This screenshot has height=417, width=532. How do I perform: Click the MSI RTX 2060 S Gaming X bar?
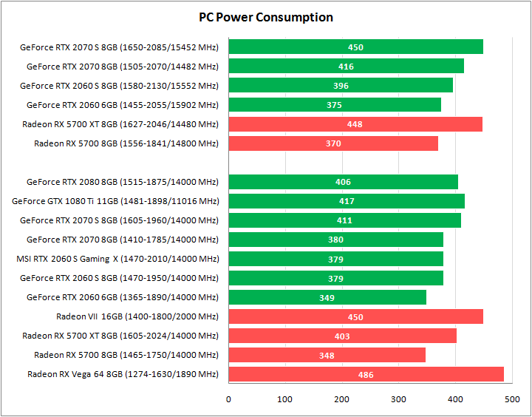335,259
